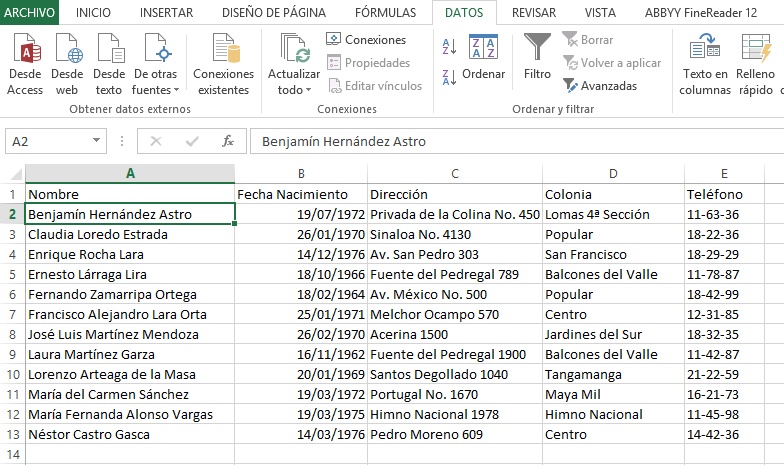The height and width of the screenshot is (465, 784).
Task: Open the Ordenar sort dialog
Action: 484,58
